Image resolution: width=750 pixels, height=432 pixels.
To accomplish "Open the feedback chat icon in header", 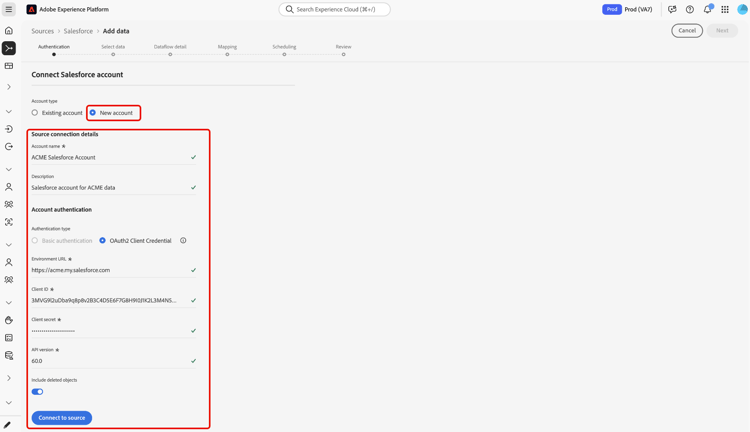I will point(672,9).
